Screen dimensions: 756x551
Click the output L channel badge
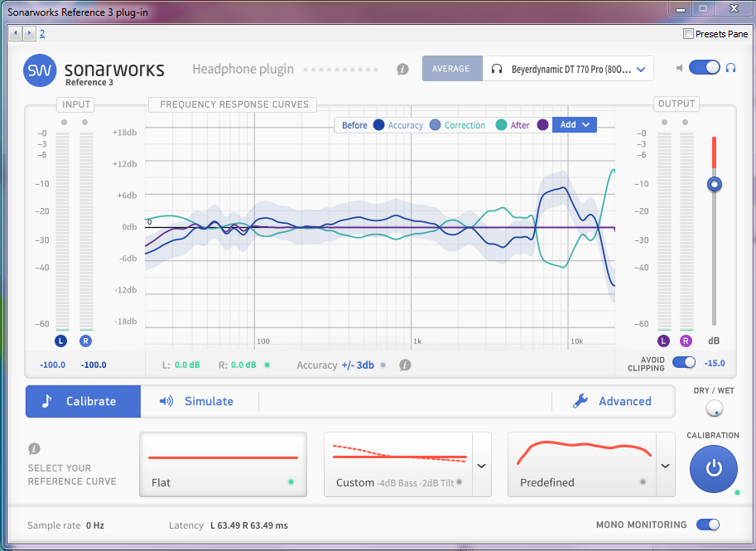point(664,341)
